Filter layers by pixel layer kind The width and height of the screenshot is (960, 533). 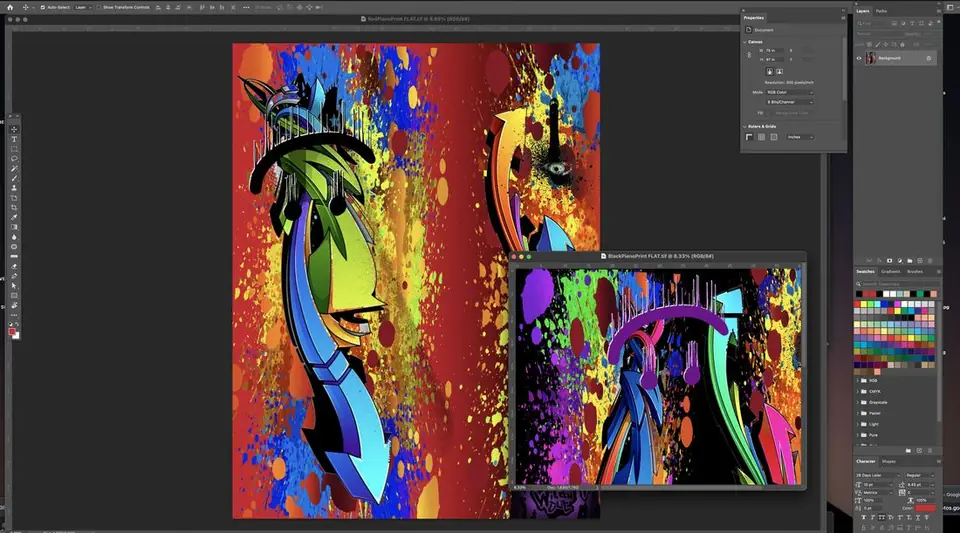click(x=894, y=23)
